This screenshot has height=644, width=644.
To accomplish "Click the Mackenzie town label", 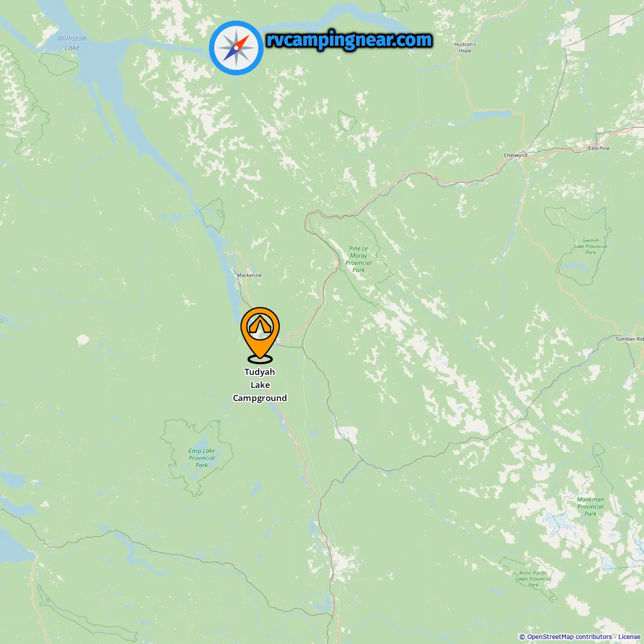I will (249, 275).
